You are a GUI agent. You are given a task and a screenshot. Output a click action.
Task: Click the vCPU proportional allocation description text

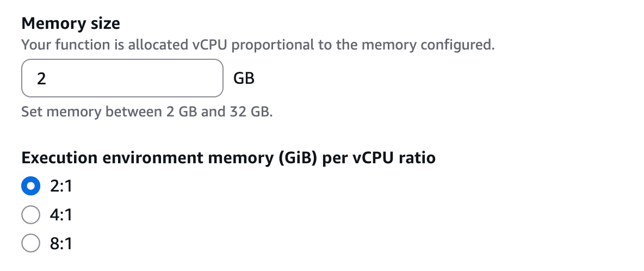click(x=258, y=45)
